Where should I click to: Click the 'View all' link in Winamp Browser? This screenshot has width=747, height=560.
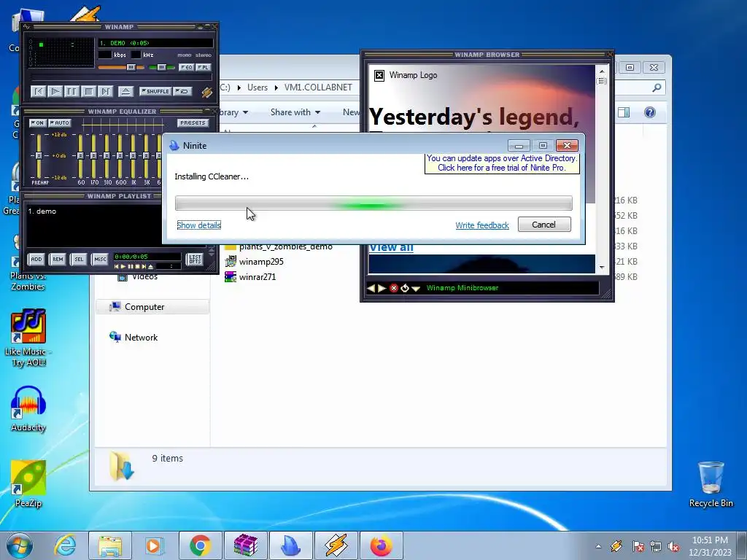(391, 248)
